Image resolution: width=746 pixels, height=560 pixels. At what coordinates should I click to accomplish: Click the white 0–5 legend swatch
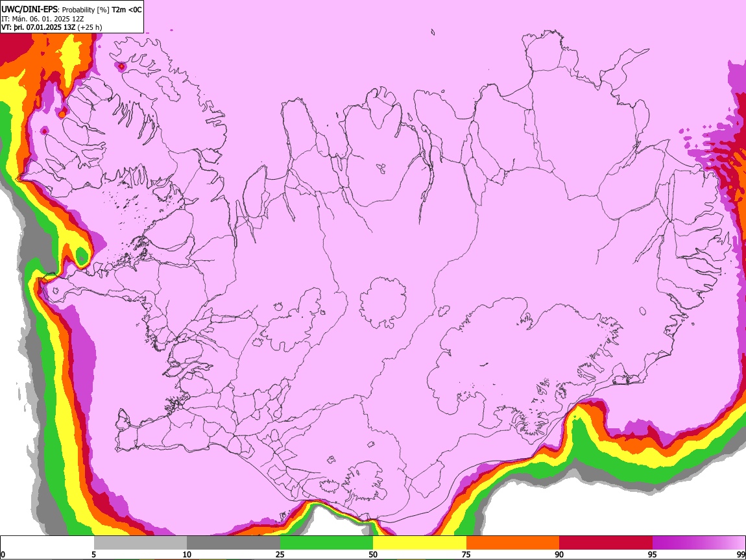click(x=47, y=543)
